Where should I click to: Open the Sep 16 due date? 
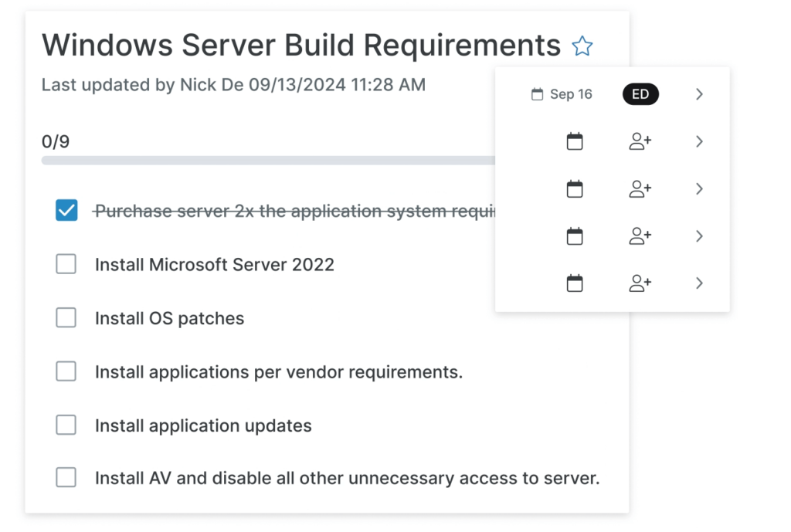(562, 94)
